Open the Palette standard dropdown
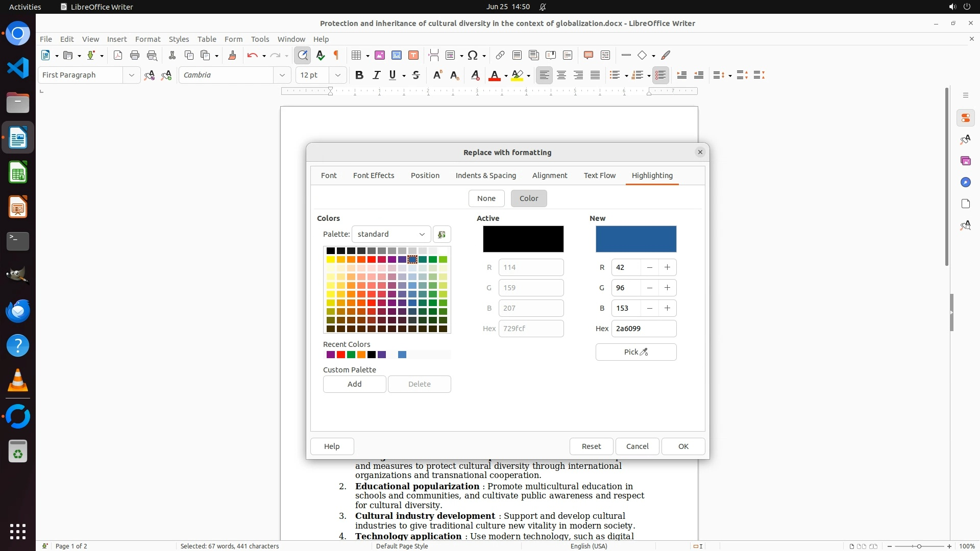Image resolution: width=980 pixels, height=551 pixels. pyautogui.click(x=391, y=234)
